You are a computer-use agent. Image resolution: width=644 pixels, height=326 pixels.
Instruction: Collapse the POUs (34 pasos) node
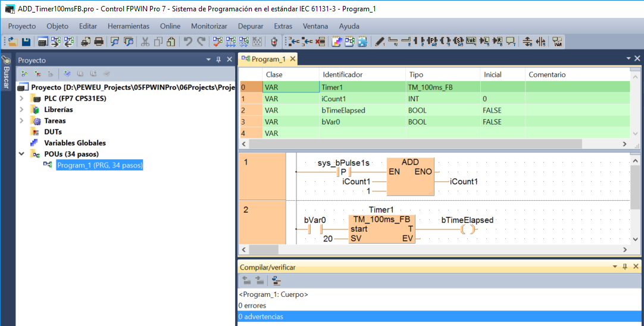pos(22,154)
